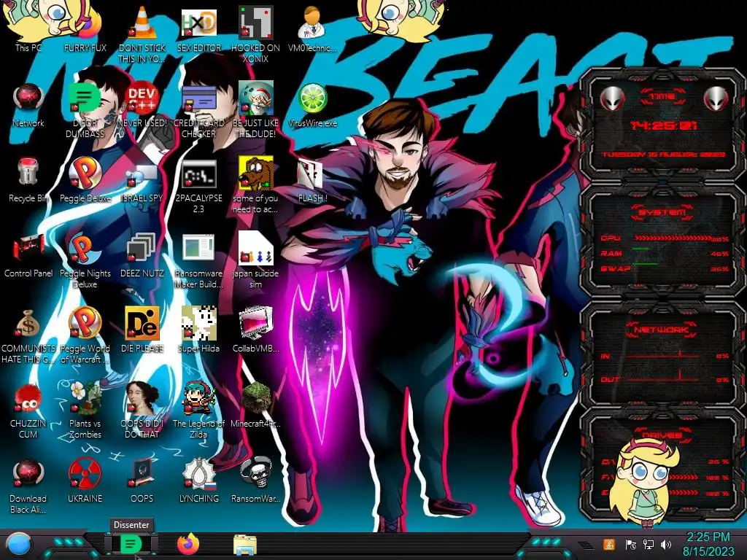Open the This PC desktop icon
The width and height of the screenshot is (747, 560).
pyautogui.click(x=28, y=28)
